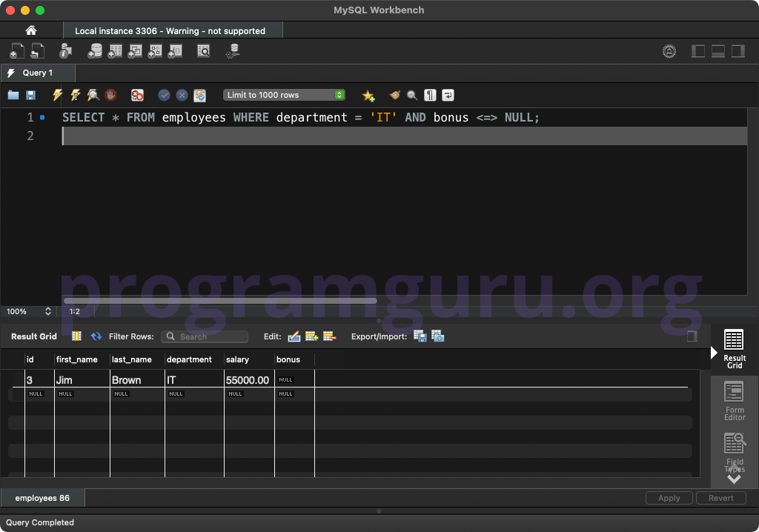Toggle word wrap icon
Screen dimensions: 759x532
pyautogui.click(x=448, y=95)
